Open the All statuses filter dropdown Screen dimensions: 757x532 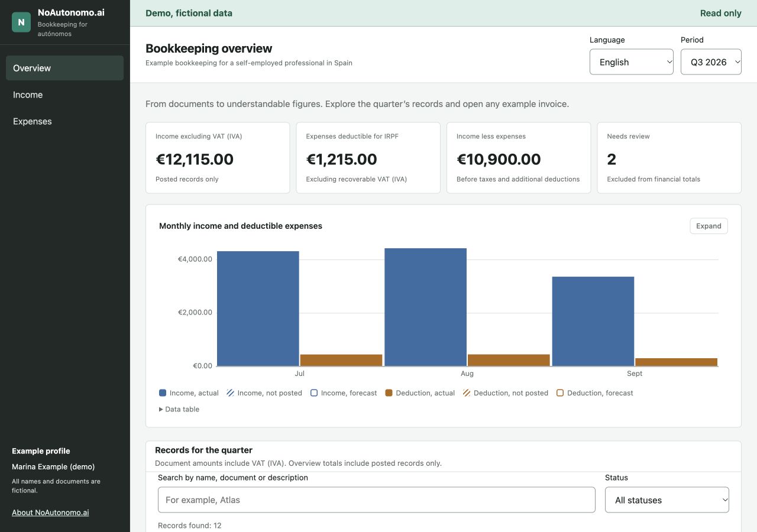667,500
